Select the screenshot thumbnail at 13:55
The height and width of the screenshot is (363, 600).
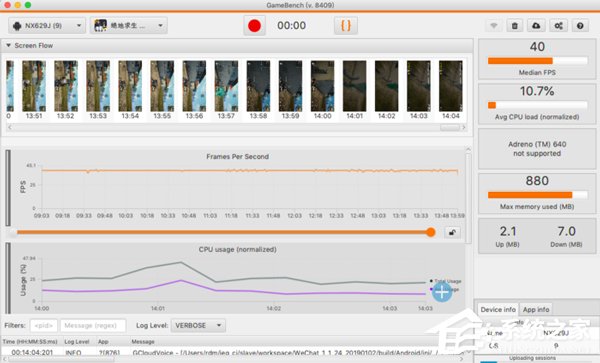coord(162,86)
